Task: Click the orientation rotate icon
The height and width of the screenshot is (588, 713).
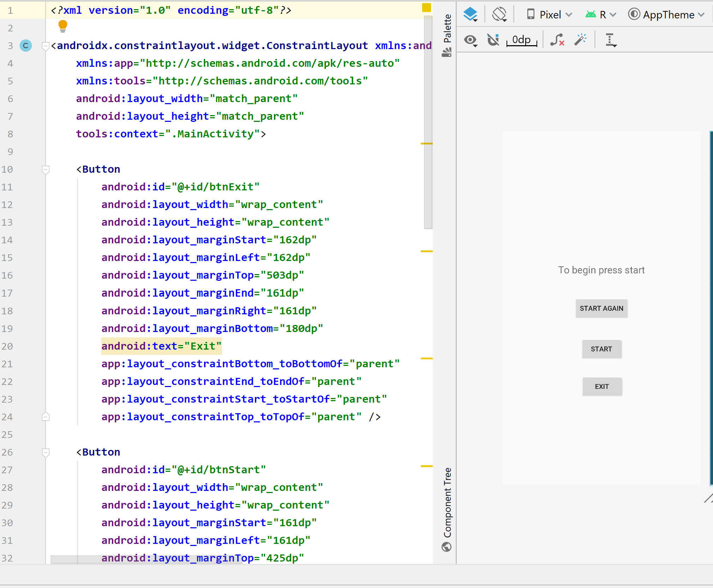Action: click(x=499, y=14)
